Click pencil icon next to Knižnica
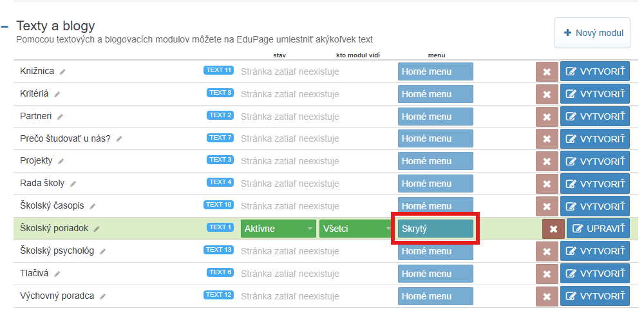Viewport: 644px width, 320px height. click(62, 71)
